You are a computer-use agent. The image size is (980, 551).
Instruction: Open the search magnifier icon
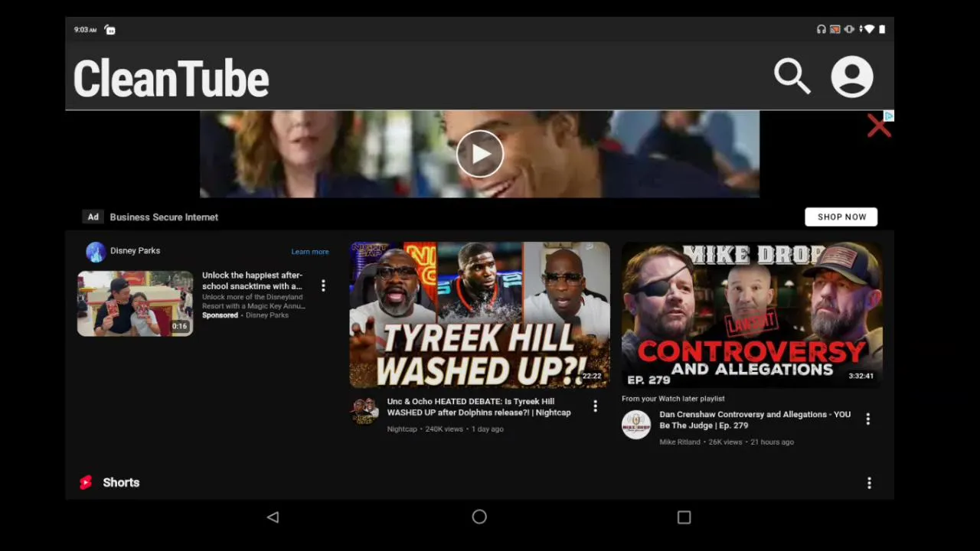pyautogui.click(x=792, y=77)
